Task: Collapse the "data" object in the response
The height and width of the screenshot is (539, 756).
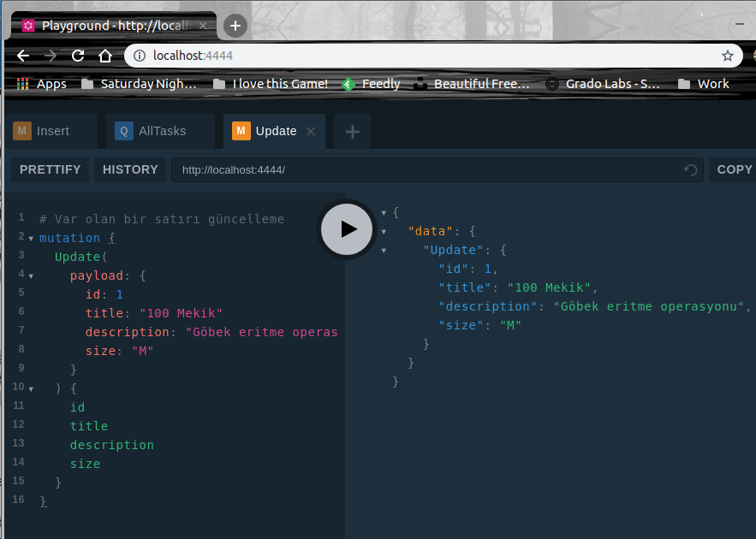Action: (384, 231)
